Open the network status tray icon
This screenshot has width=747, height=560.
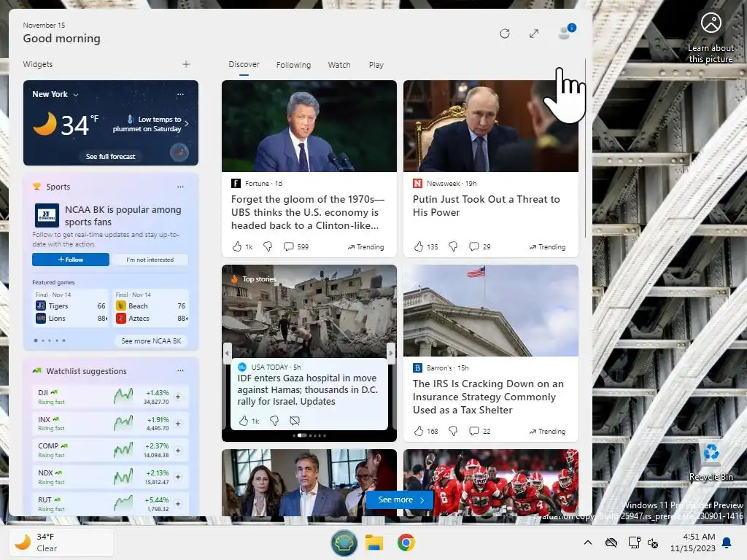[634, 542]
